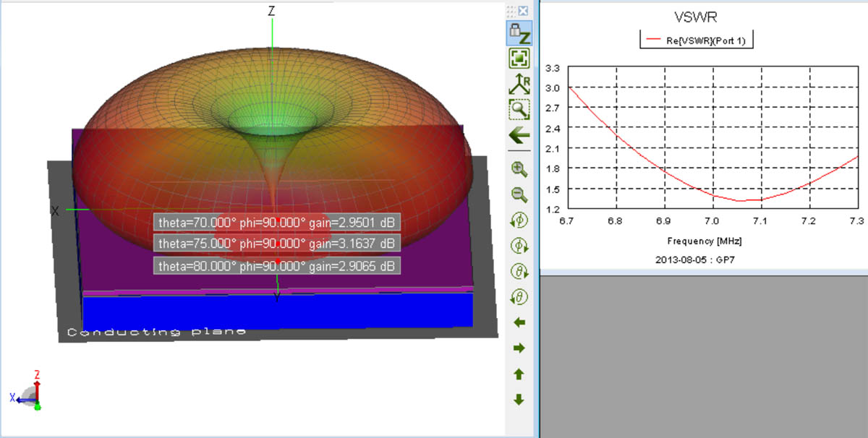Select the theta=80.000° gain=2.9065 dB label

pyautogui.click(x=276, y=266)
